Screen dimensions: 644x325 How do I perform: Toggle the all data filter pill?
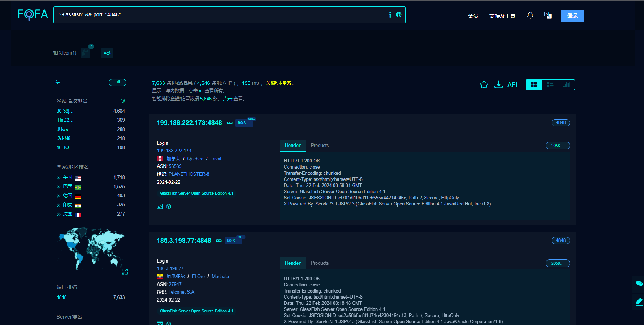117,82
